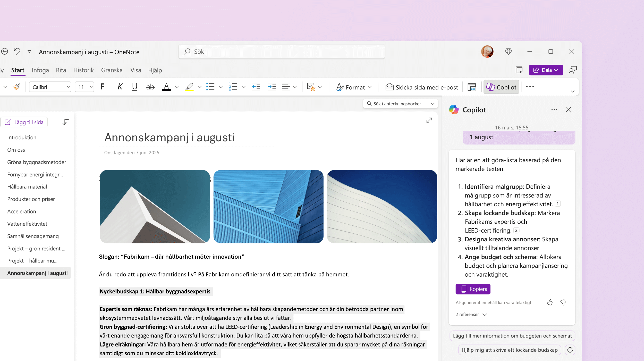The height and width of the screenshot is (361, 644).
Task: Click the Highlight color icon
Action: pyautogui.click(x=189, y=87)
